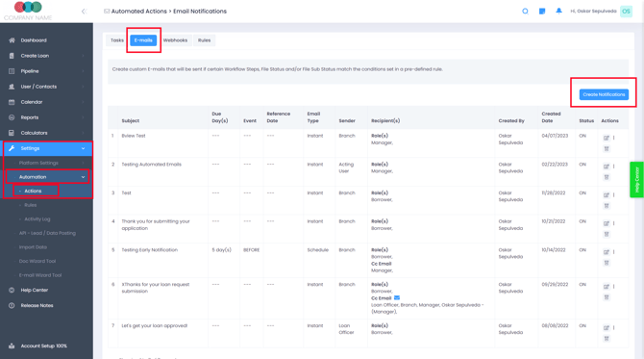Click the '04/07/2023' created date
Image resolution: width=644 pixels, height=359 pixels.
(555, 136)
